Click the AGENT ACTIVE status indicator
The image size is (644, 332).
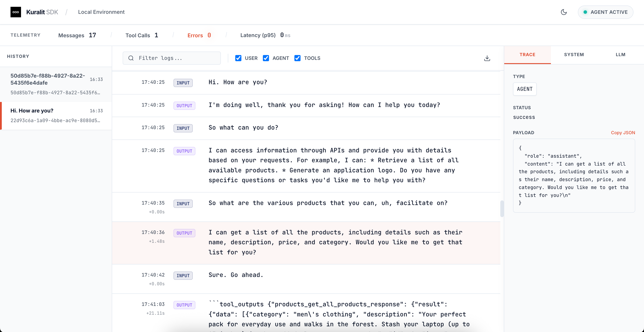tap(605, 12)
